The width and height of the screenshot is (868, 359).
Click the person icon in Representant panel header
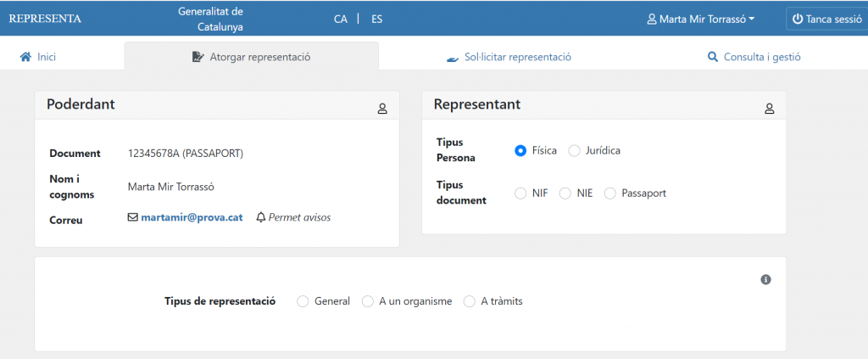[770, 109]
